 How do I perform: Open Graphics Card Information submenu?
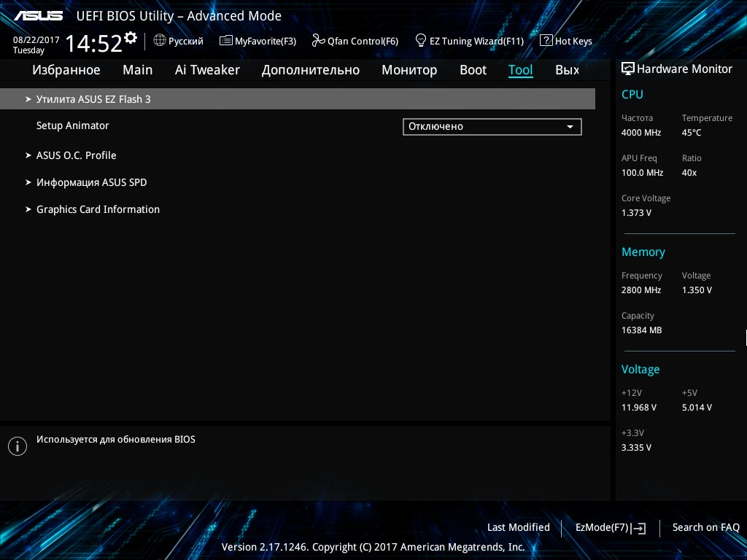[x=98, y=209]
